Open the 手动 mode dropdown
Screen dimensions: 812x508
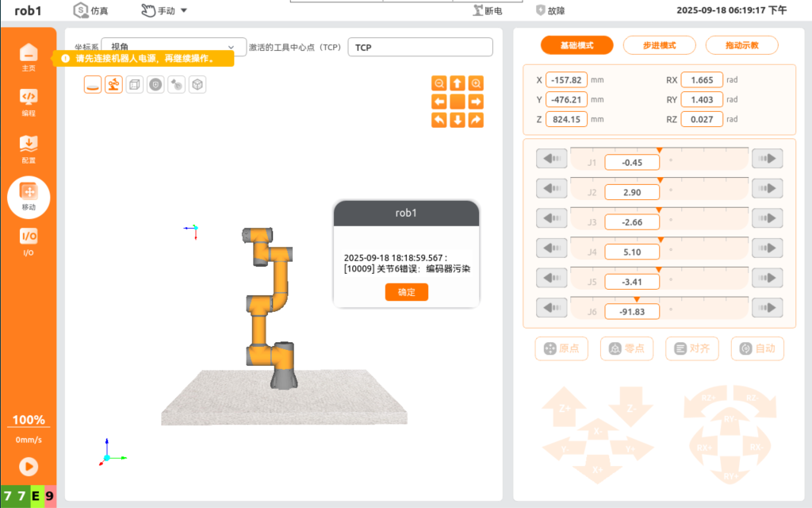pos(164,10)
